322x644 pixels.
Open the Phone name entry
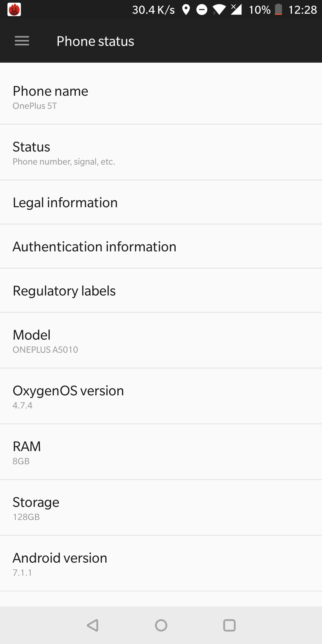point(161,93)
